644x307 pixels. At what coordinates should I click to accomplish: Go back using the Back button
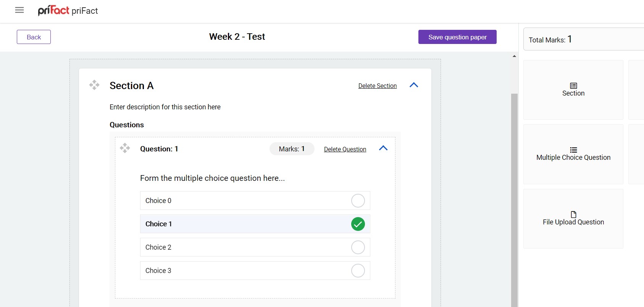pyautogui.click(x=34, y=37)
